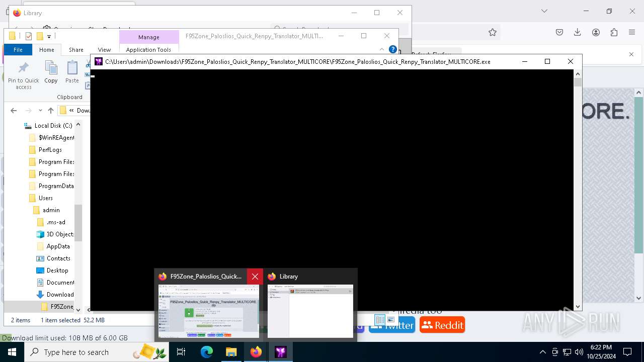Select Local Disk (C:) in tree
644x362 pixels.
click(x=53, y=126)
